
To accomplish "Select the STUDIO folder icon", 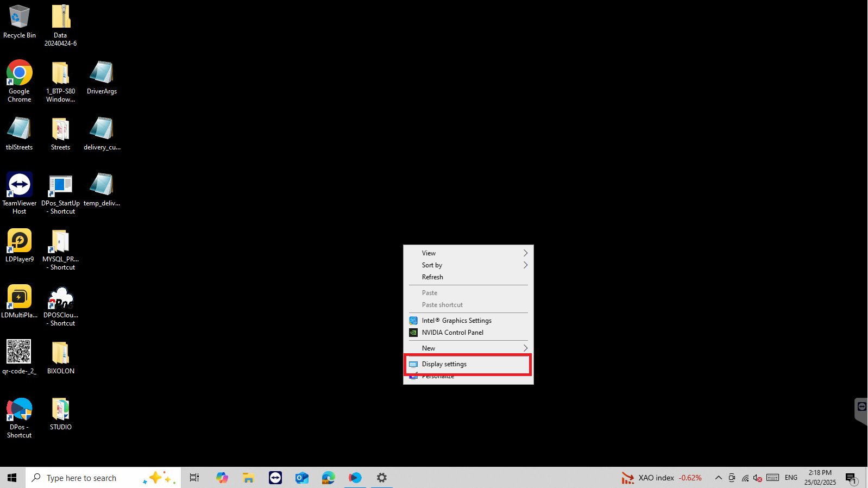I will coord(61,413).
